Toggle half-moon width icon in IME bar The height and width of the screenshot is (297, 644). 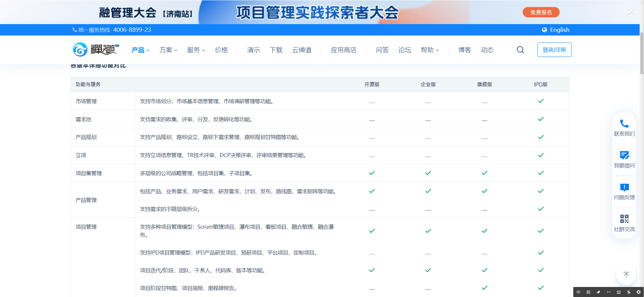(598, 292)
